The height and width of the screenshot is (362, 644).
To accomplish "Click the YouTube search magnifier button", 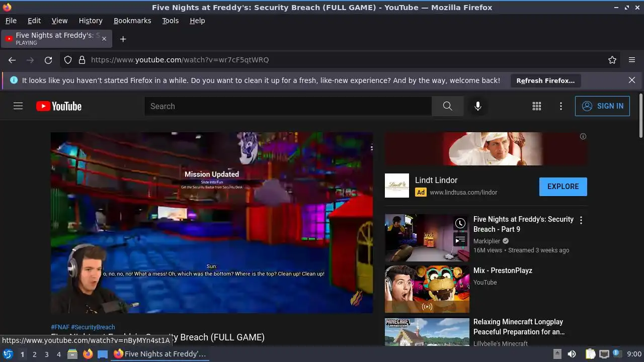I will [447, 106].
